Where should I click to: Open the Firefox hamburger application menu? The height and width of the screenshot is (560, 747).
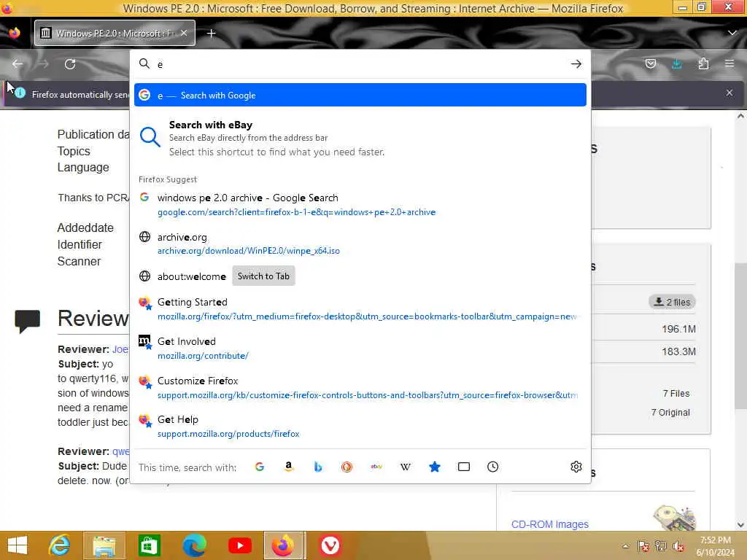pyautogui.click(x=729, y=64)
